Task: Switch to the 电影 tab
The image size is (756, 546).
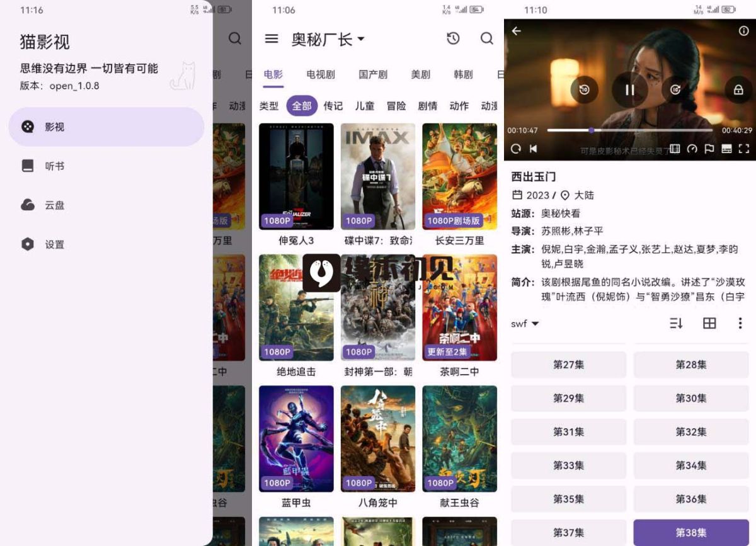Action: tap(273, 74)
